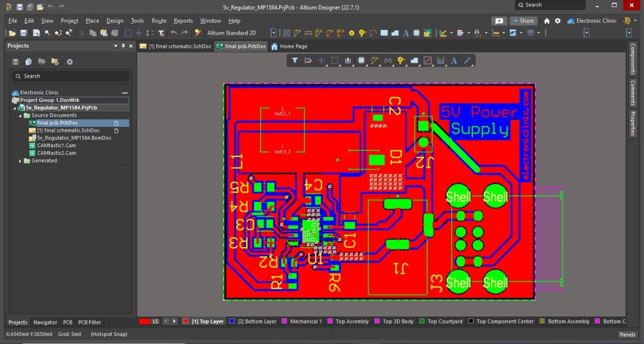Image resolution: width=644 pixels, height=344 pixels.
Task: Select Place Fill rectangle tool in wiring toolbar
Action: (x=384, y=33)
